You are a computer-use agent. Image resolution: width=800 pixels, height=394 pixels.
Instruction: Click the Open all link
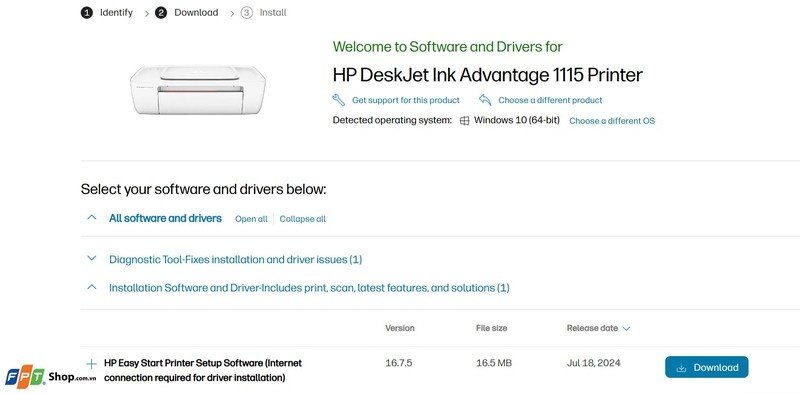click(x=251, y=219)
